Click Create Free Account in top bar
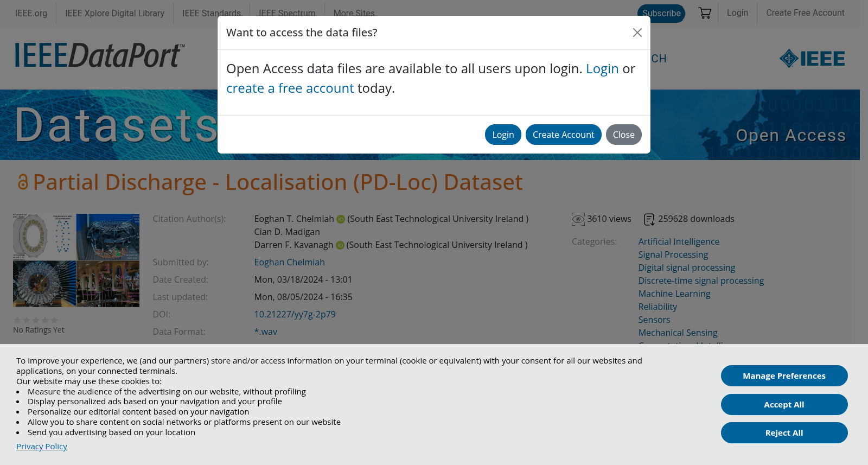Image resolution: width=868 pixels, height=465 pixels. click(x=805, y=12)
